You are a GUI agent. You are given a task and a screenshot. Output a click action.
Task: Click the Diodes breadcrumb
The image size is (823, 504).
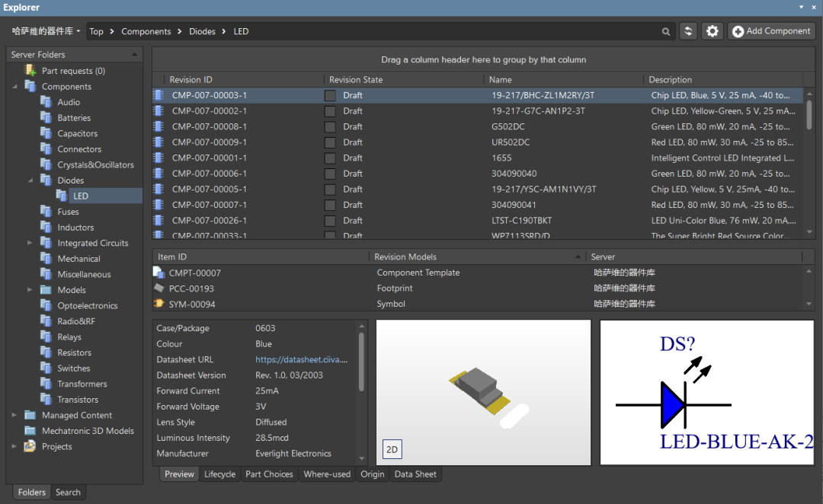[x=202, y=31]
